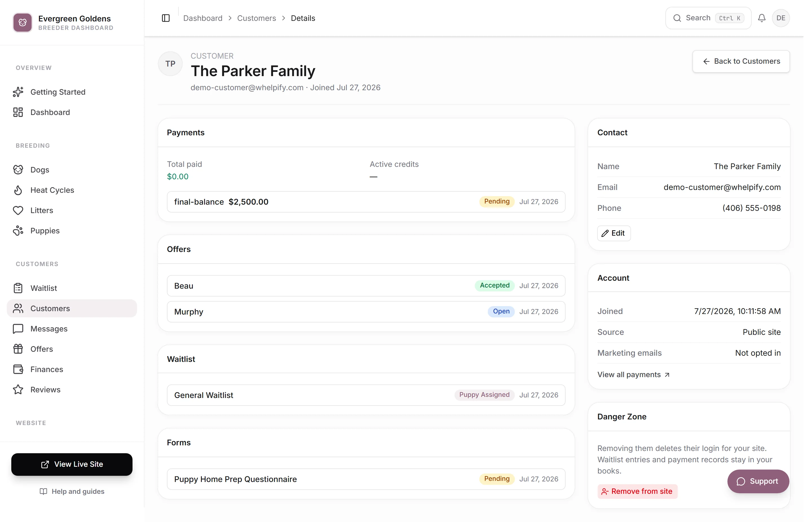The height and width of the screenshot is (522, 812).
Task: Navigate to Litters
Action: (x=72, y=211)
